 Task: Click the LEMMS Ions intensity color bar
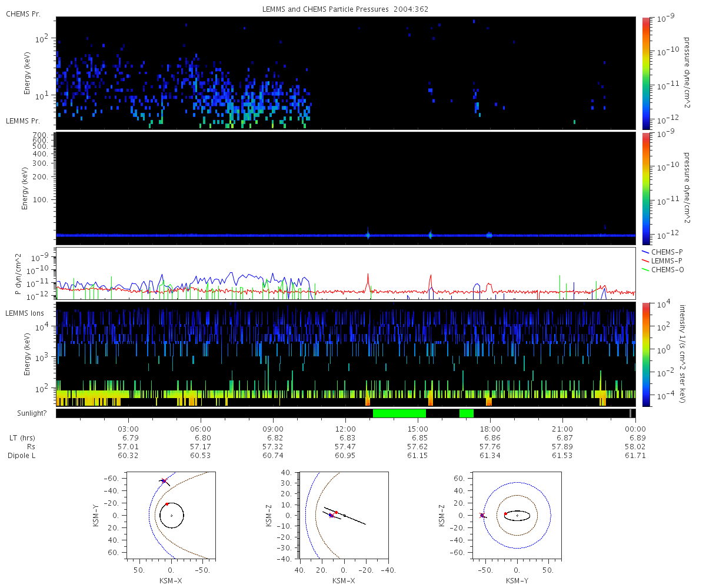(646, 354)
